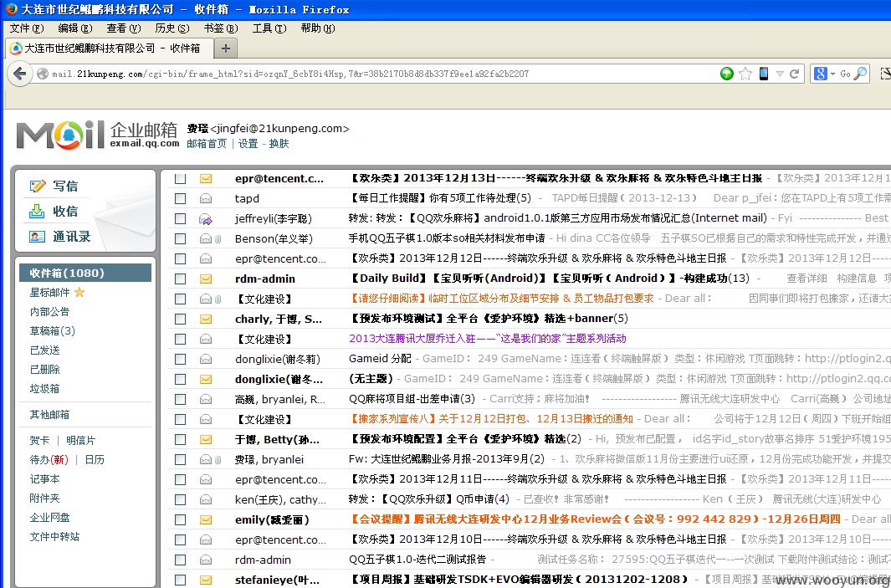Open the Google search engine dropdown

click(x=824, y=74)
